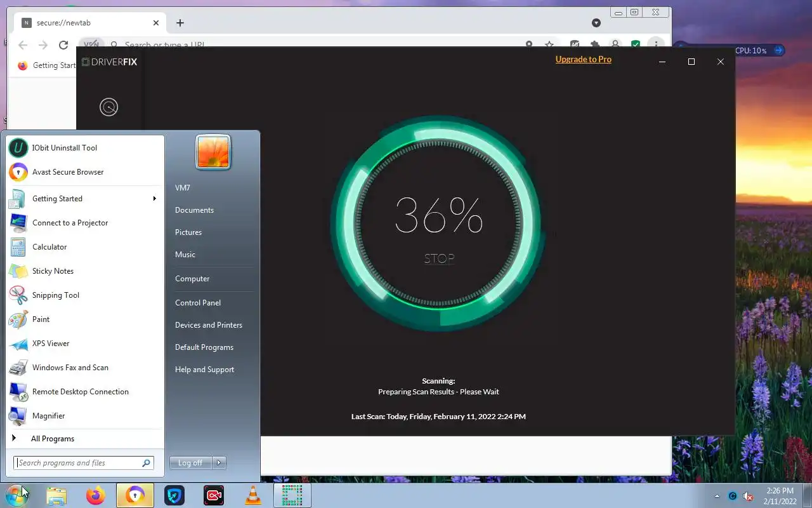Viewport: 812px width, 508px height.
Task: Open shutdown options arrow next to Log off
Action: pyautogui.click(x=219, y=463)
